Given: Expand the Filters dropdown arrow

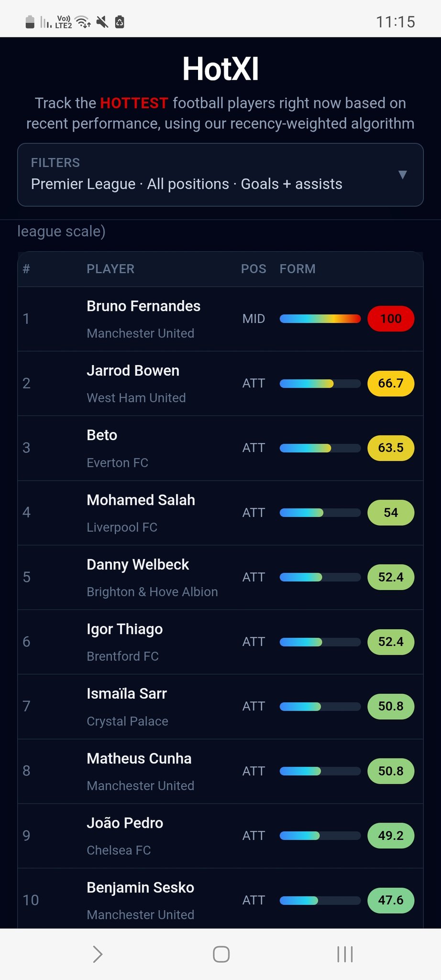Looking at the screenshot, I should pyautogui.click(x=403, y=175).
